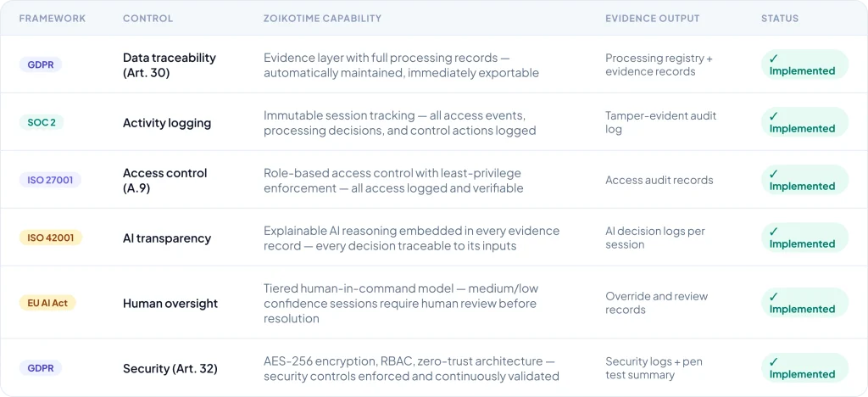Click Implemented status for Security row
868x397 pixels.
[x=804, y=368]
